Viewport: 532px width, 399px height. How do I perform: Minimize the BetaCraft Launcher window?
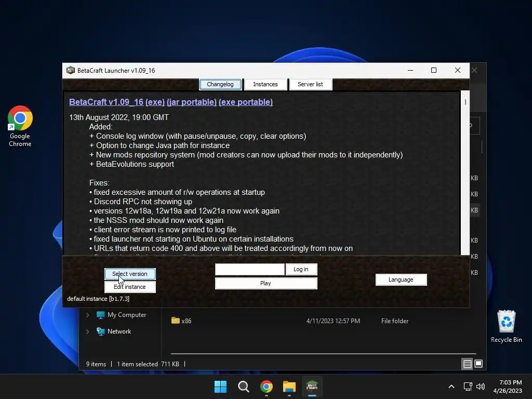[x=410, y=70]
